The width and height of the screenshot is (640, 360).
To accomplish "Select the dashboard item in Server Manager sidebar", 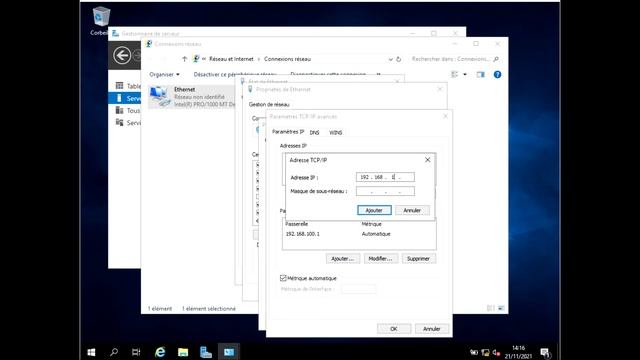I will [128, 86].
